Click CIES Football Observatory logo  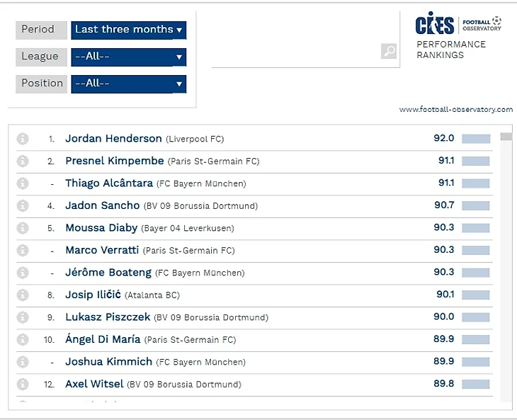458,25
